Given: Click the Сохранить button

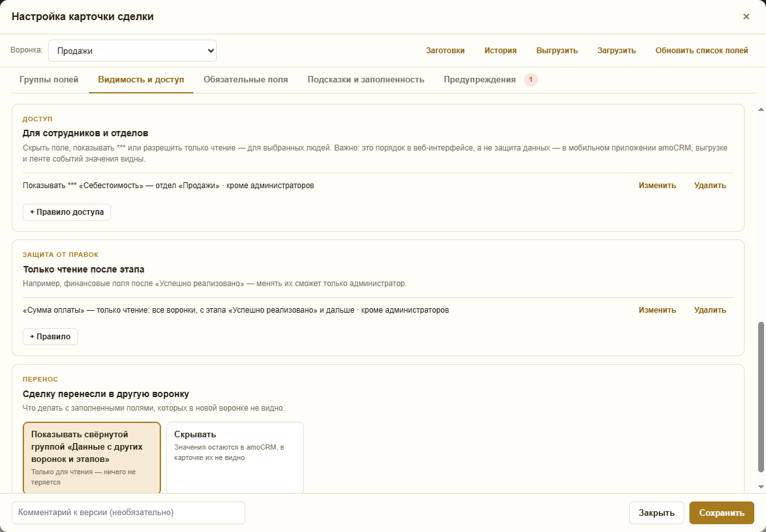Looking at the screenshot, I should (x=722, y=513).
